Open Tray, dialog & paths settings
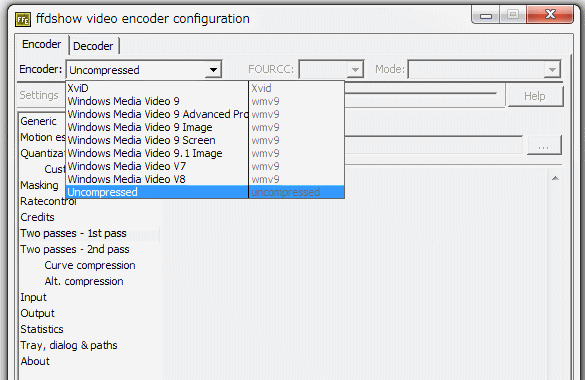 (69, 345)
